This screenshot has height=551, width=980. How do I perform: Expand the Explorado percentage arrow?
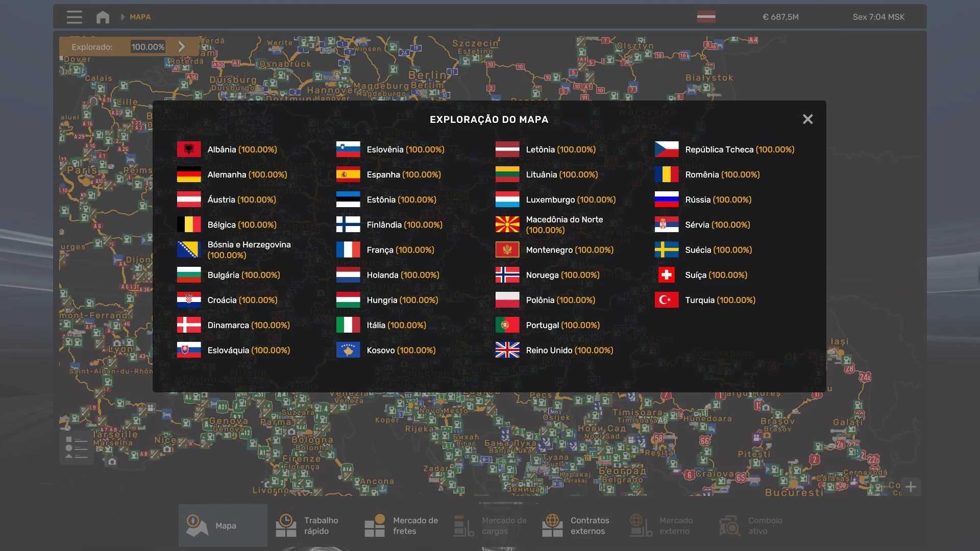tap(182, 47)
